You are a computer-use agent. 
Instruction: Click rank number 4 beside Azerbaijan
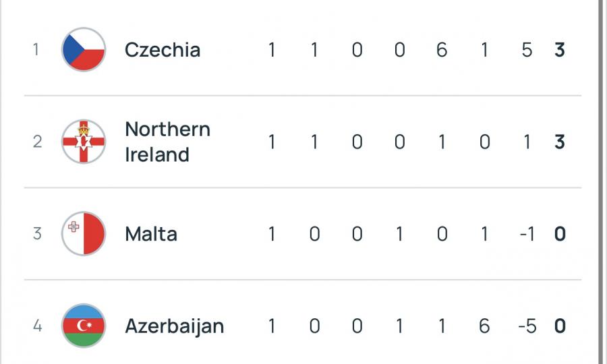[36, 326]
